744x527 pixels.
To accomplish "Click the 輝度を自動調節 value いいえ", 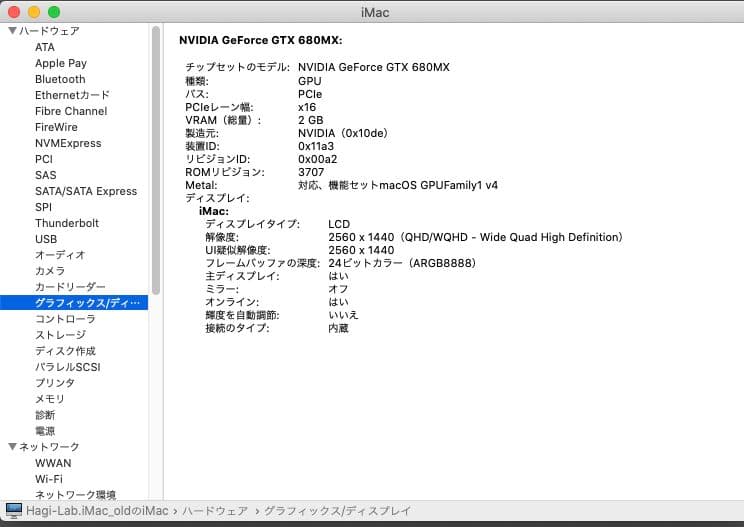I will tap(343, 315).
